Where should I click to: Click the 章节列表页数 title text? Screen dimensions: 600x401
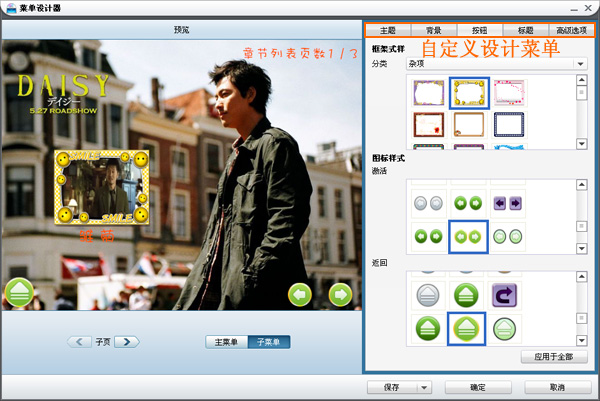(301, 53)
